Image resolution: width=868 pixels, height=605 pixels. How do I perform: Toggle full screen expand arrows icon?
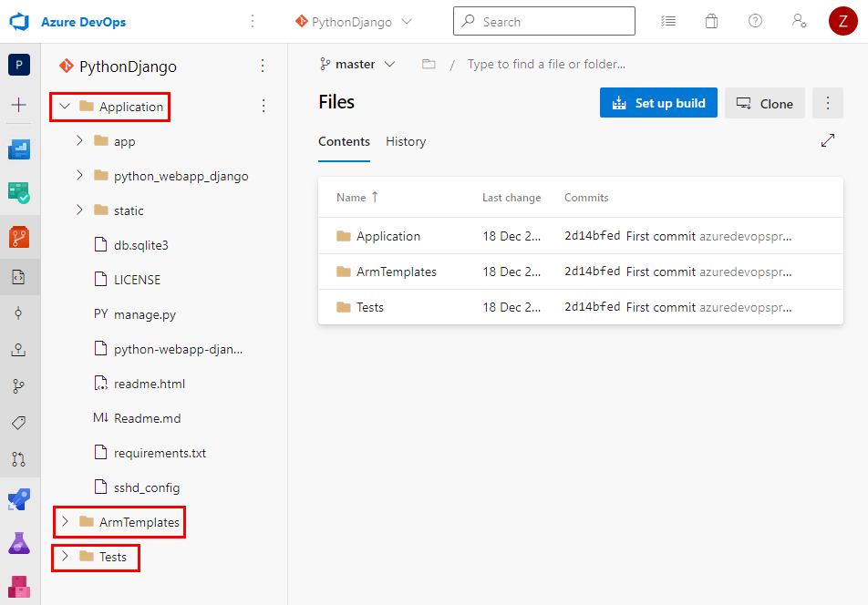(828, 141)
